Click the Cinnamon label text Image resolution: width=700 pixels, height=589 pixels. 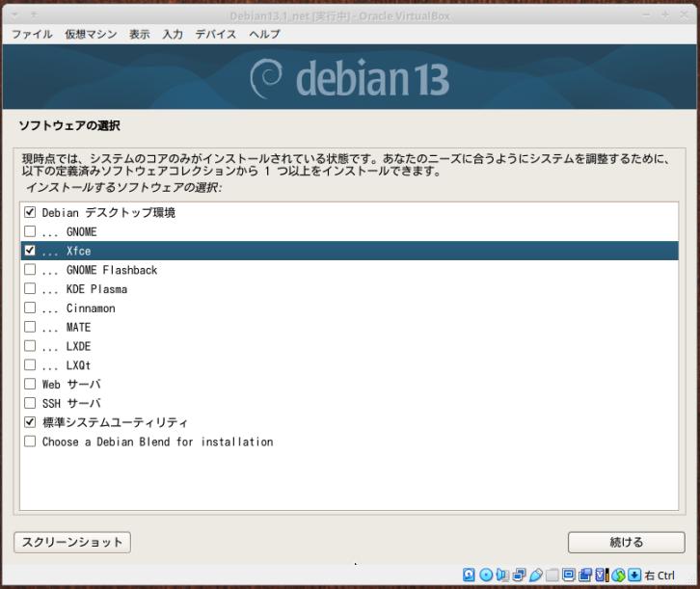[x=91, y=308]
